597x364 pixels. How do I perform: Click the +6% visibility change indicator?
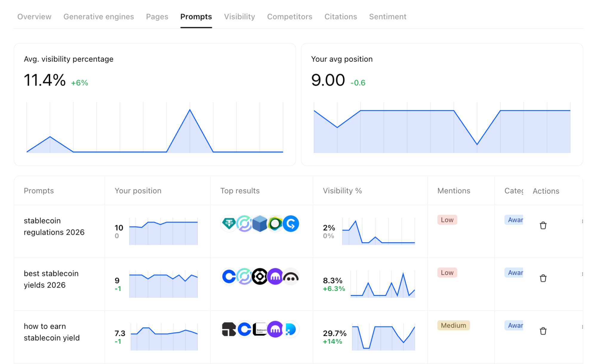tap(80, 83)
